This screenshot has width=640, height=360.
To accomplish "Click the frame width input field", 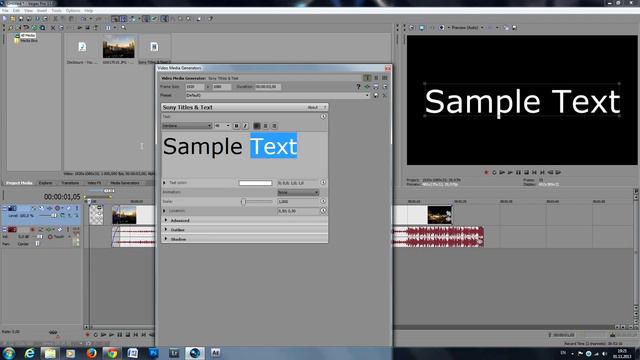I will (x=195, y=87).
